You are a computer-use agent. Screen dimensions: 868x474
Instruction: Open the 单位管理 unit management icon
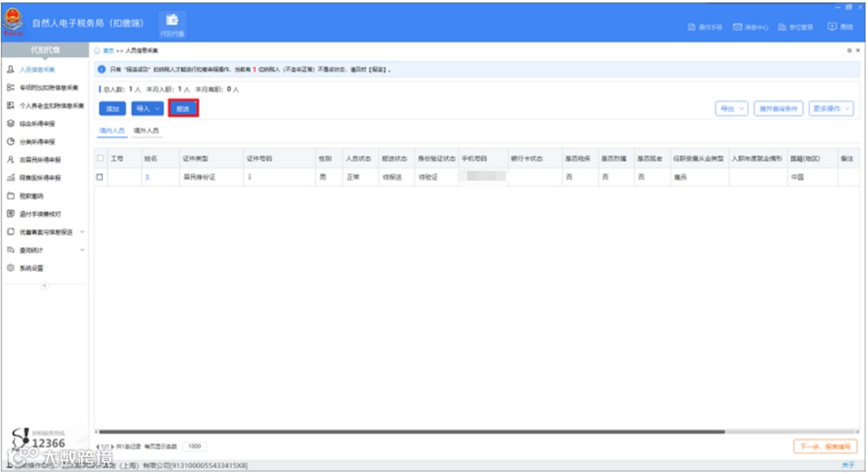pyautogui.click(x=782, y=27)
